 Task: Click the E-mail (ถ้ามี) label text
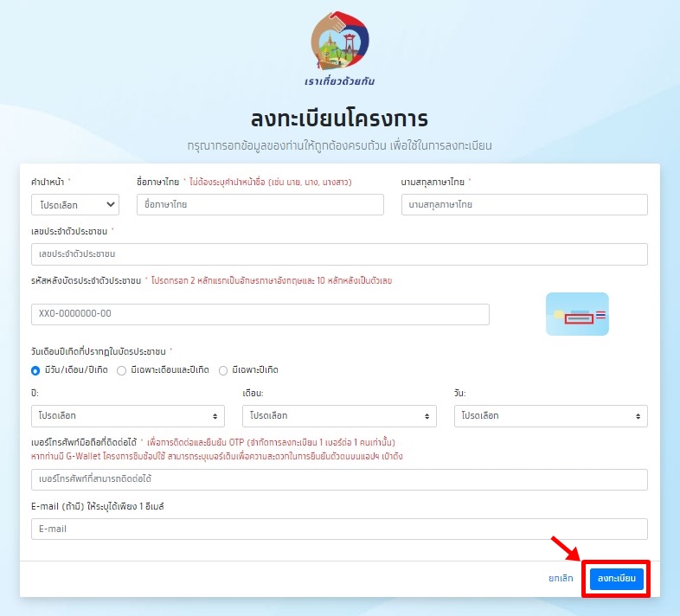[x=98, y=506]
